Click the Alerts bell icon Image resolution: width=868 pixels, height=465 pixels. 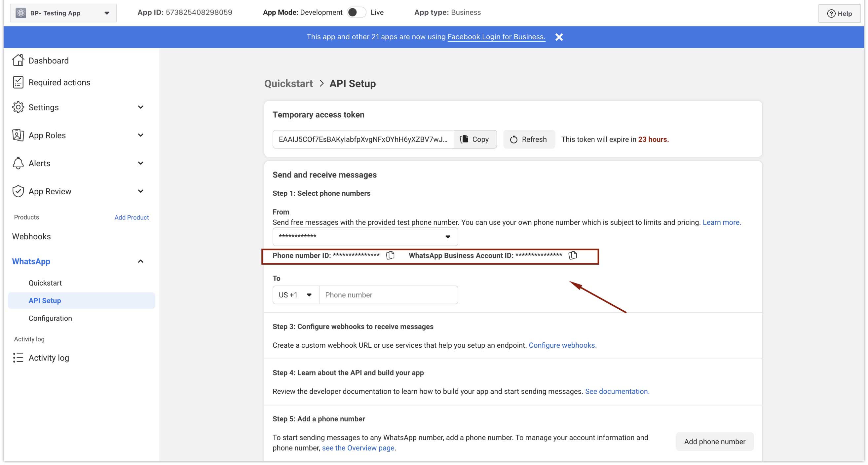(18, 163)
